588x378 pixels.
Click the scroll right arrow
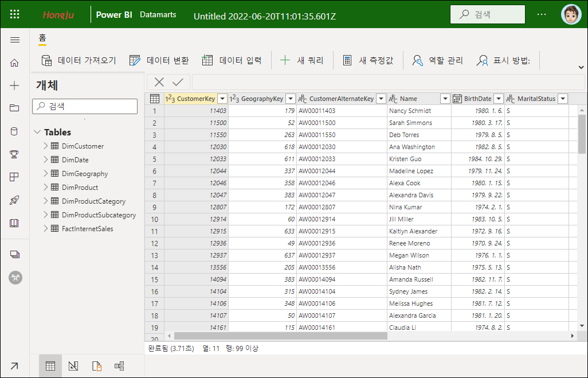tap(573, 336)
